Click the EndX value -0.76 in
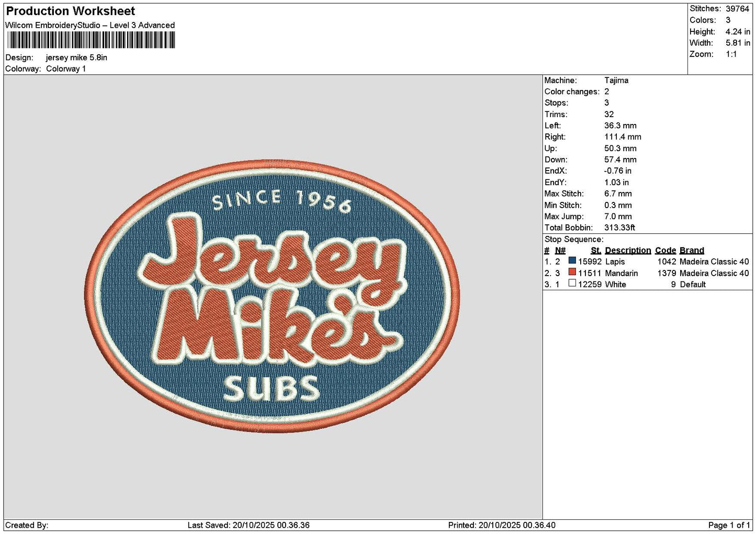The width and height of the screenshot is (756, 534). (618, 171)
